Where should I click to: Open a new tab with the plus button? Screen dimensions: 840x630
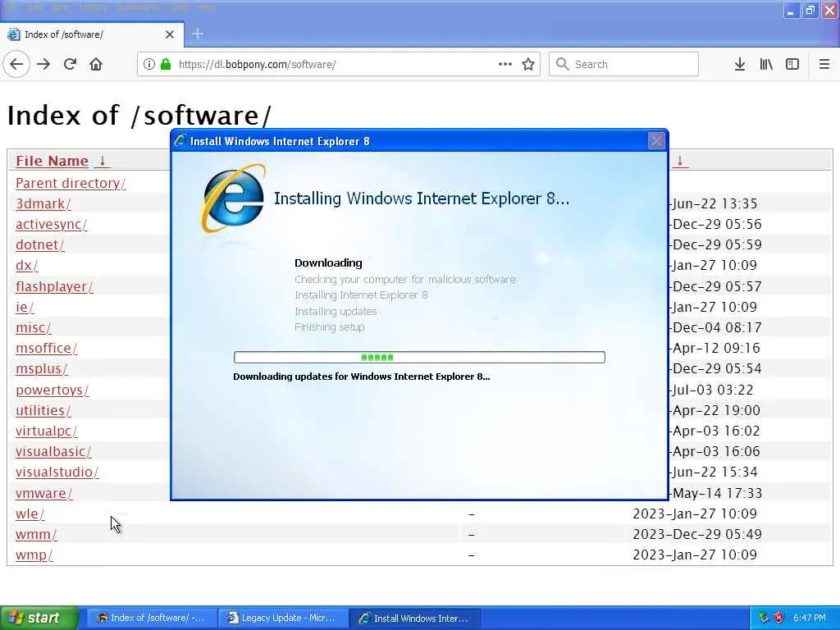coord(198,34)
